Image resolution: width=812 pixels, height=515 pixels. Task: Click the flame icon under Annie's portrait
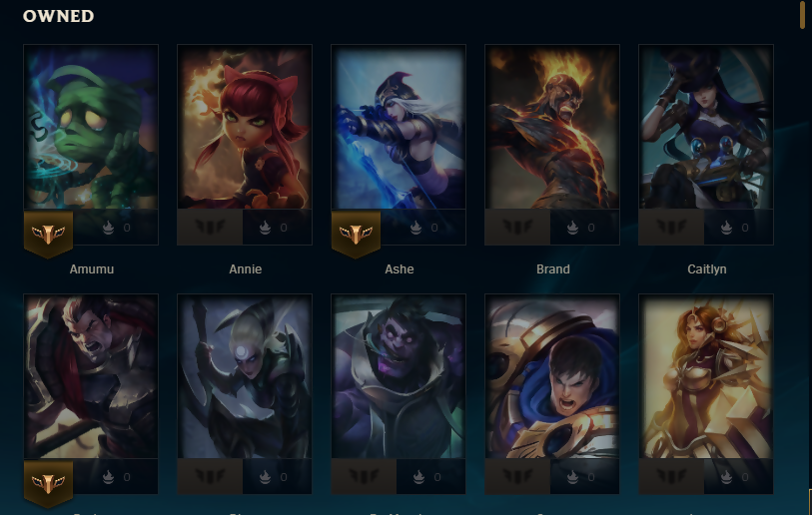pyautogui.click(x=265, y=228)
